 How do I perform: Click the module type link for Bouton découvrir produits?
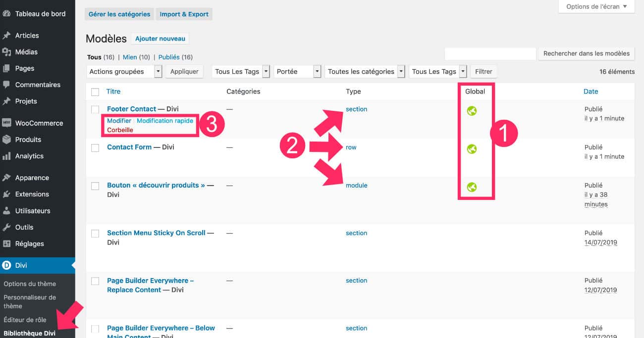[x=357, y=185]
